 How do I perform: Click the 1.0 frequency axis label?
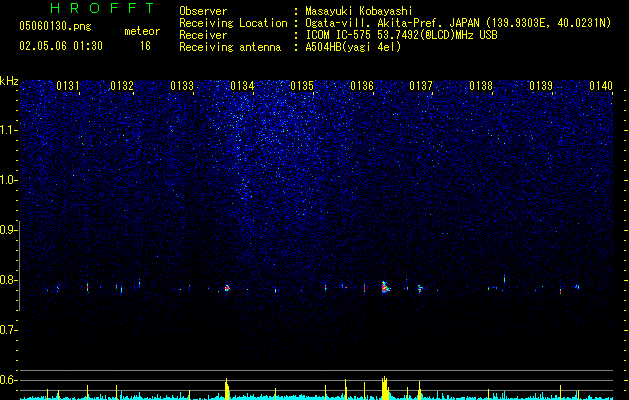pyautogui.click(x=7, y=180)
